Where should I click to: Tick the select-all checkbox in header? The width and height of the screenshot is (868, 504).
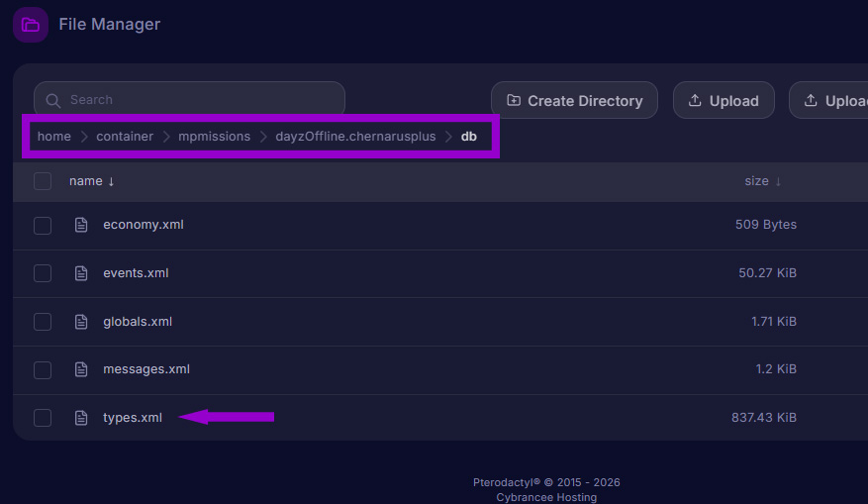(x=43, y=181)
